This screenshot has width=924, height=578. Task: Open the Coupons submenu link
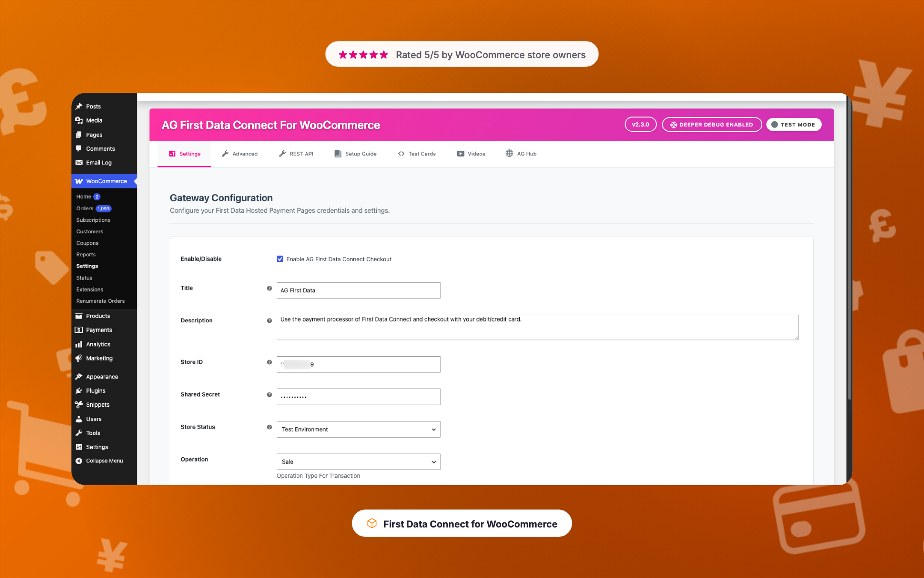(x=87, y=243)
